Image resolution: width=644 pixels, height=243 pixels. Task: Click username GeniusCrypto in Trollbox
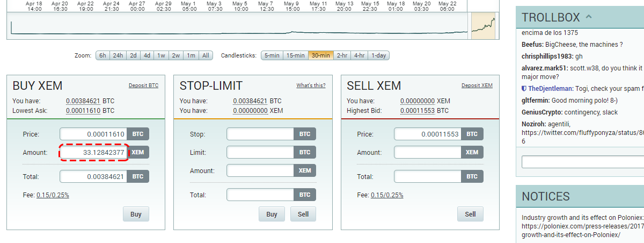click(x=543, y=112)
